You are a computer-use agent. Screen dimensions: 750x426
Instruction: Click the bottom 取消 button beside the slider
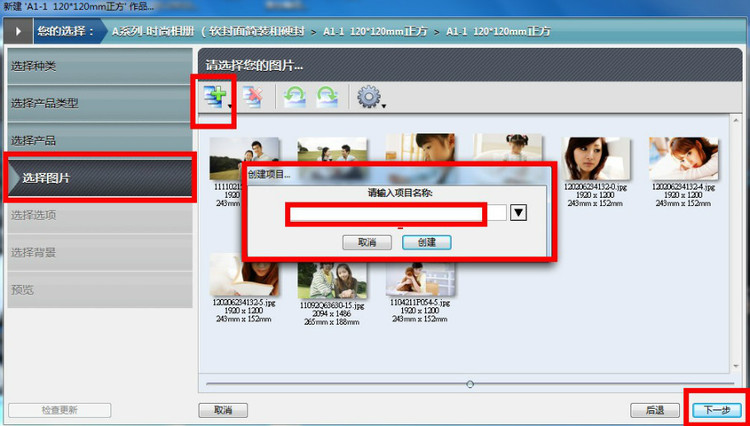223,410
